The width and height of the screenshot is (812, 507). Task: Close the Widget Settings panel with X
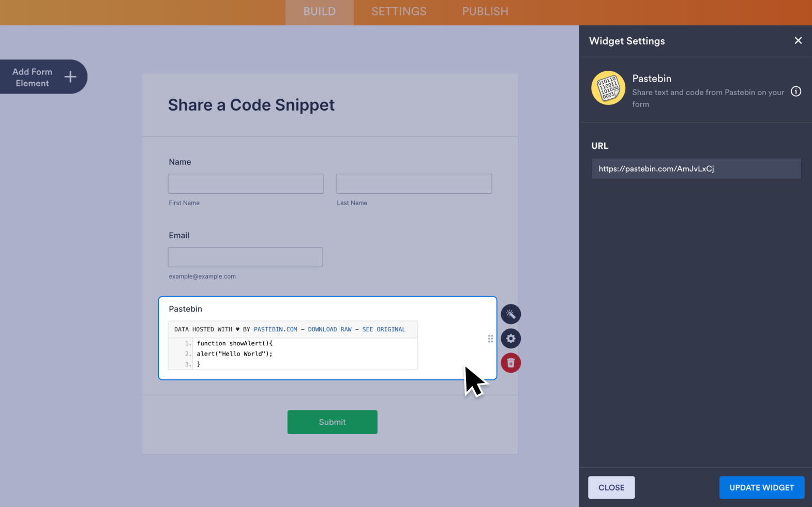(x=798, y=40)
